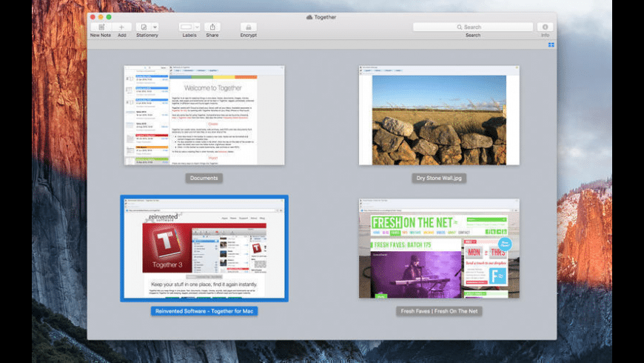644x363 pixels.
Task: Click the Documents label
Action: click(x=204, y=178)
